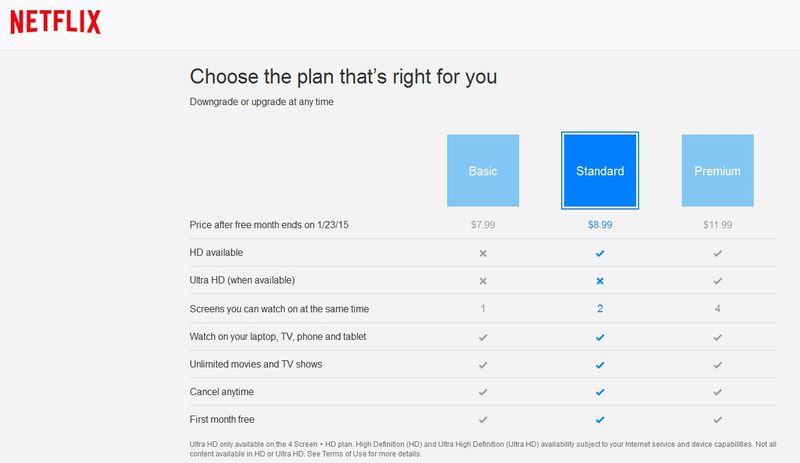
Task: Click the Premium Ultra HD checkmark
Action: (x=717, y=281)
